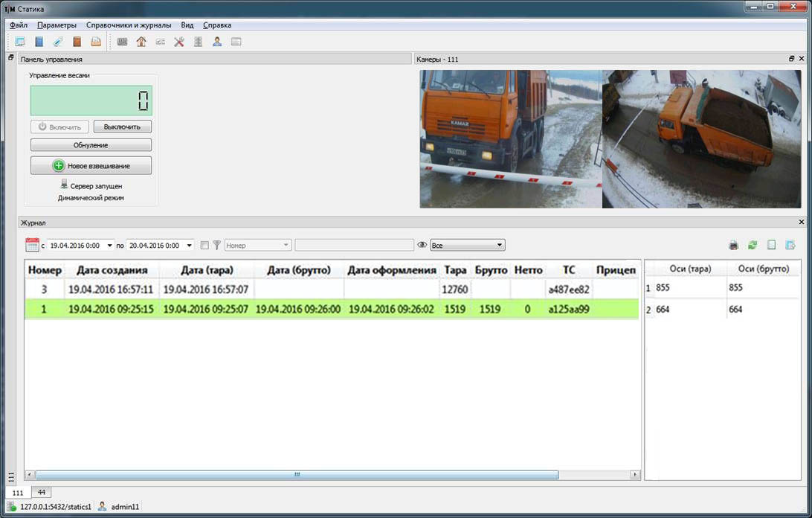The image size is (812, 518).
Task: Enable the filter checkbox beside the funnel
Action: [x=204, y=245]
